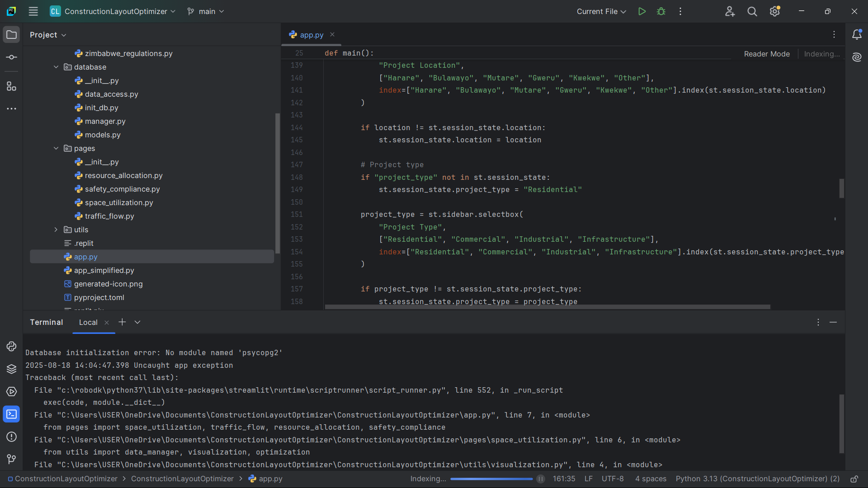Open the Notifications bell icon

tap(857, 35)
